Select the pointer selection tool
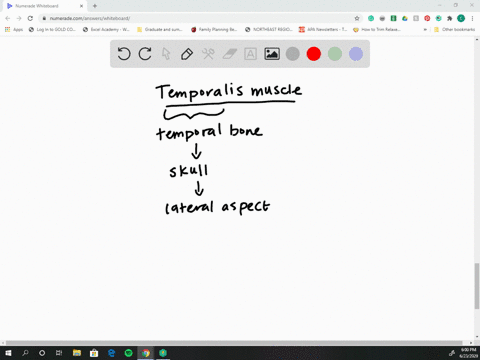Viewport: 480px width, 360px height. (x=166, y=54)
